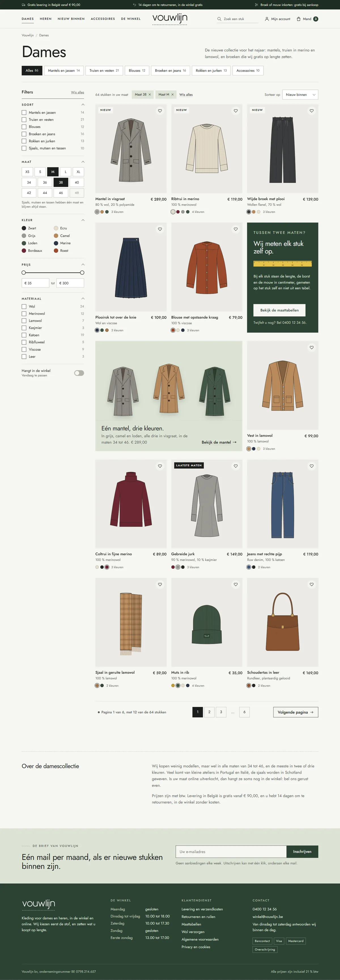
Task: Select the Marine color filter swatch
Action: click(56, 243)
